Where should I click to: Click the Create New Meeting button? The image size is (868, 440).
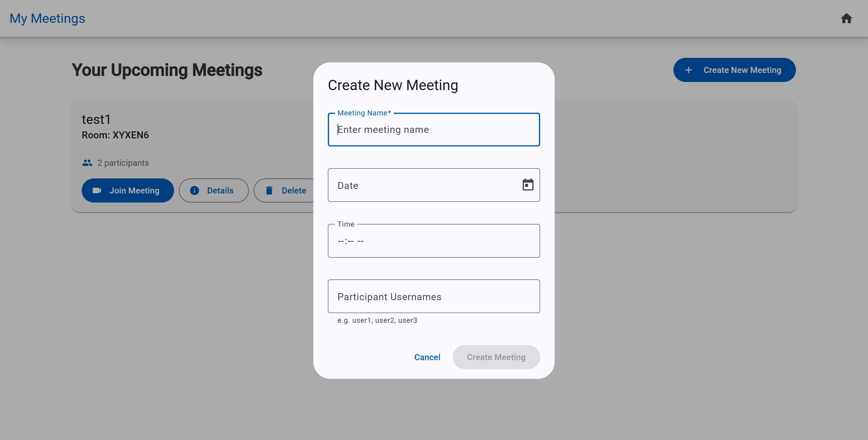pos(734,70)
